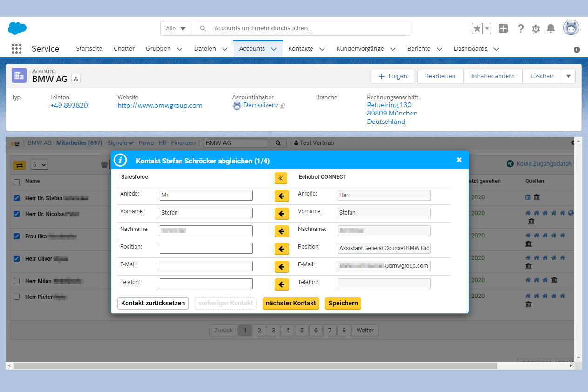The image size is (588, 392).
Task: Create a new record with the plus icon
Action: click(x=503, y=28)
